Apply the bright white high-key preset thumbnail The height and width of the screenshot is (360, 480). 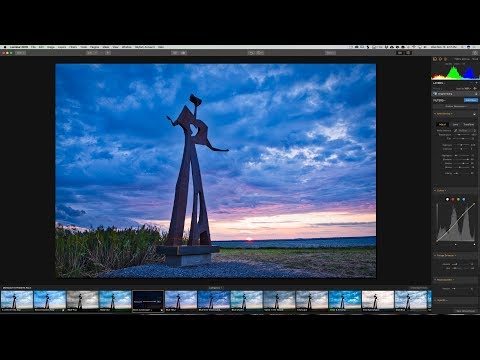tap(378, 300)
